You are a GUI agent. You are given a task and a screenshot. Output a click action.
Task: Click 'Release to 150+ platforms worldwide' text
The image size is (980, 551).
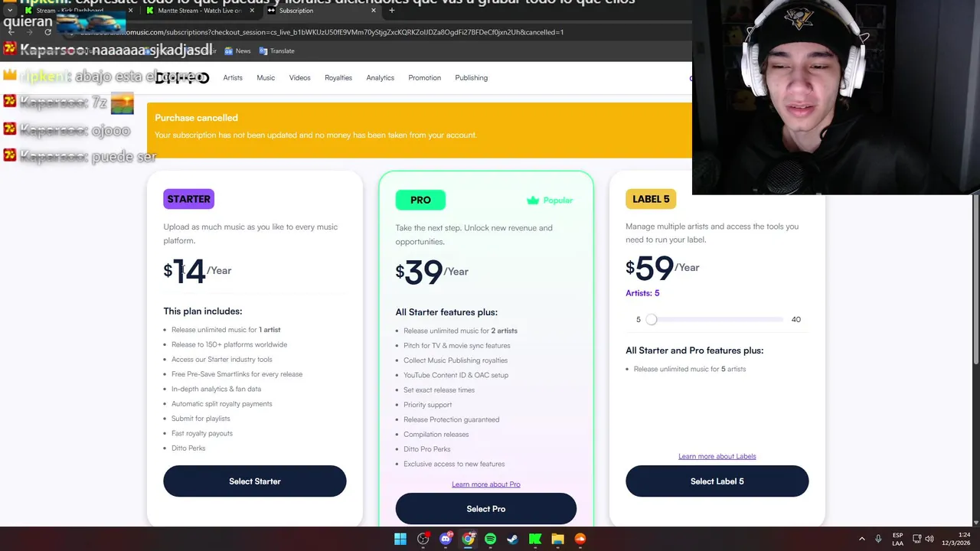[x=229, y=344]
